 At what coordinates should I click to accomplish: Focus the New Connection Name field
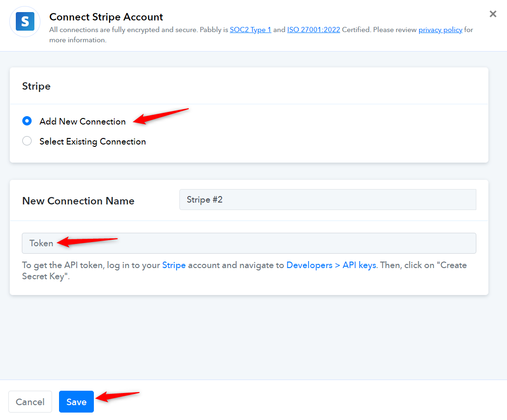[x=328, y=199]
